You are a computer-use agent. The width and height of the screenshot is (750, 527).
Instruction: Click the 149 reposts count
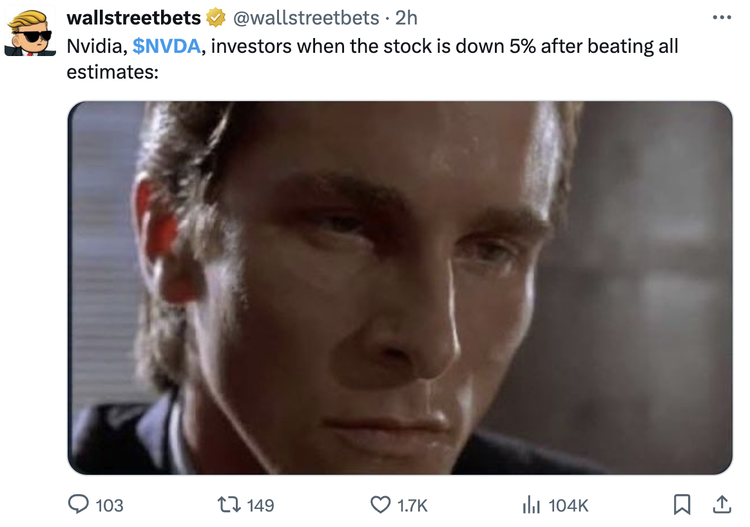[261, 505]
